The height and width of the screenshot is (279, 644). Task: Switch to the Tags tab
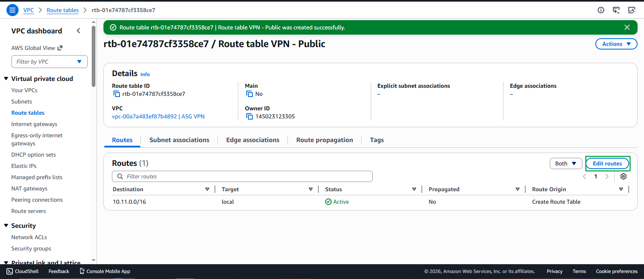point(377,140)
